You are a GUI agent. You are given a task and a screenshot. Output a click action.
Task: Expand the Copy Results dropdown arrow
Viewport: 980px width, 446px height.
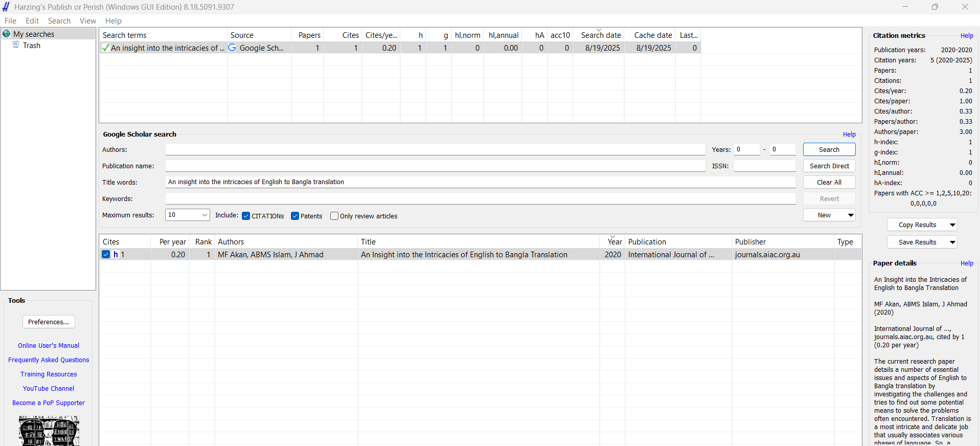[x=952, y=225]
